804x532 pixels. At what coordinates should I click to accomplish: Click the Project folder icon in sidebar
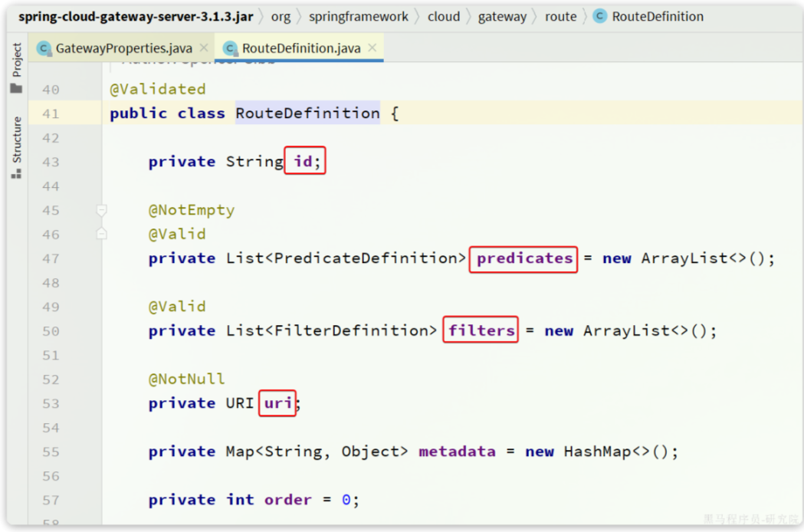16,88
